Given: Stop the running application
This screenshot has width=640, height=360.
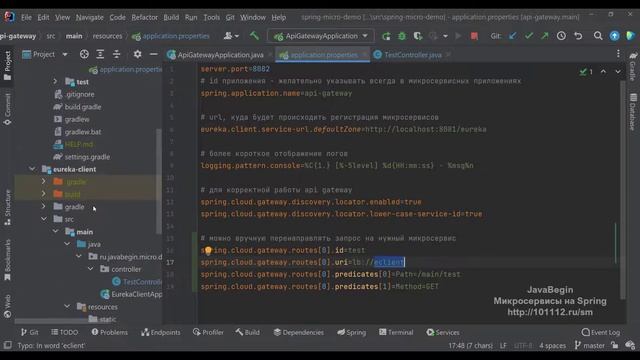Looking at the screenshot, I should click(x=474, y=36).
